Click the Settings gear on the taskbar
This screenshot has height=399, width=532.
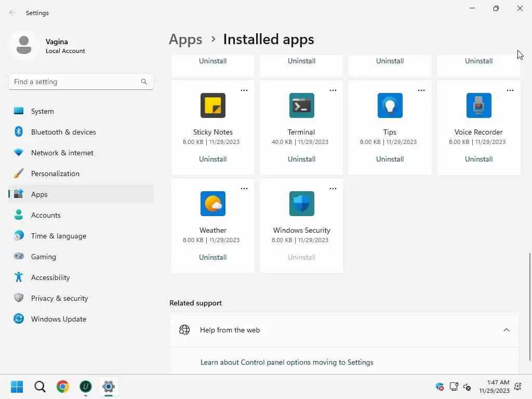pyautogui.click(x=109, y=387)
